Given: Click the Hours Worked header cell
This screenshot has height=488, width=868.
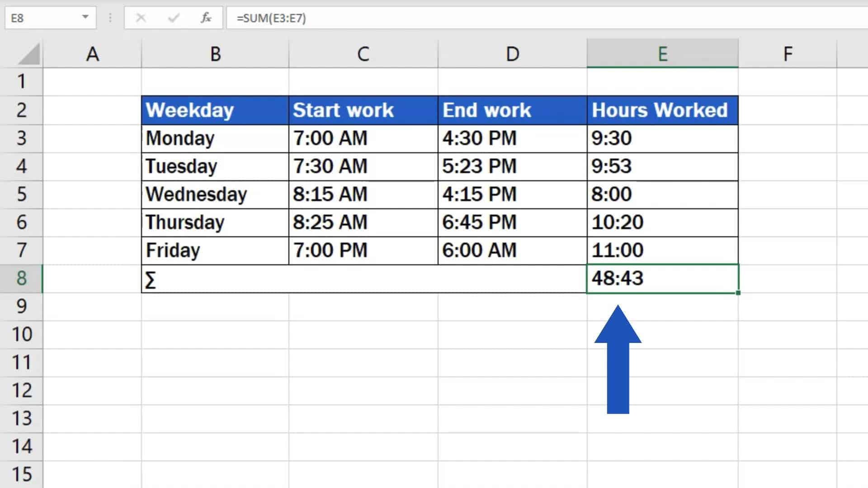Looking at the screenshot, I should [662, 110].
